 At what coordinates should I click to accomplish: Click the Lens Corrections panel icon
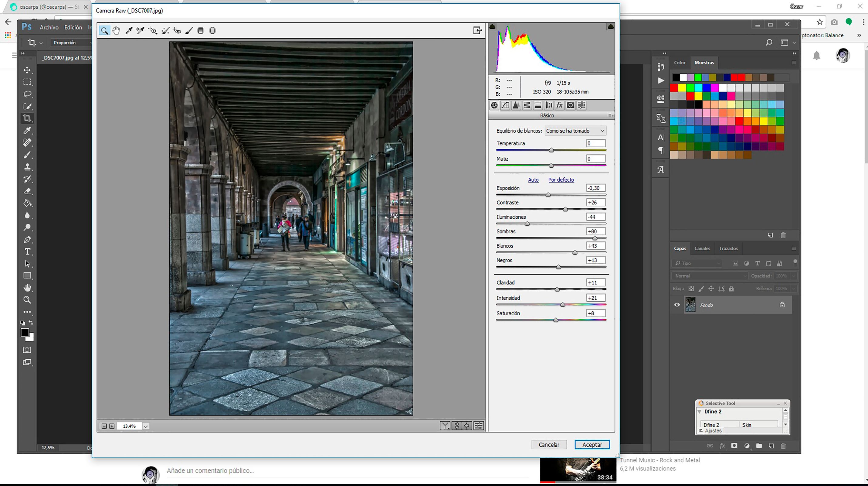pos(548,105)
